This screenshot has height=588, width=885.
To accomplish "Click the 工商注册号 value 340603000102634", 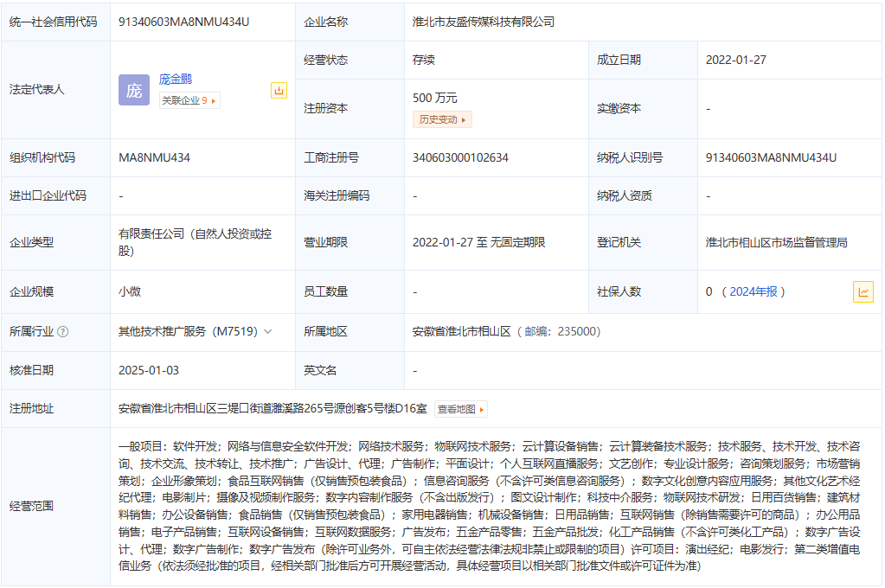I will pos(460,157).
